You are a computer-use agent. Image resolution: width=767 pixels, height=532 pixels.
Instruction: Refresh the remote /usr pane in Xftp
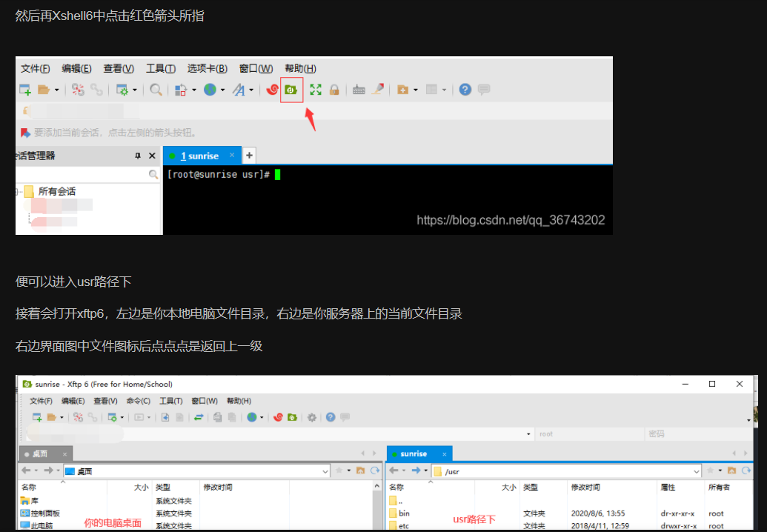click(746, 471)
